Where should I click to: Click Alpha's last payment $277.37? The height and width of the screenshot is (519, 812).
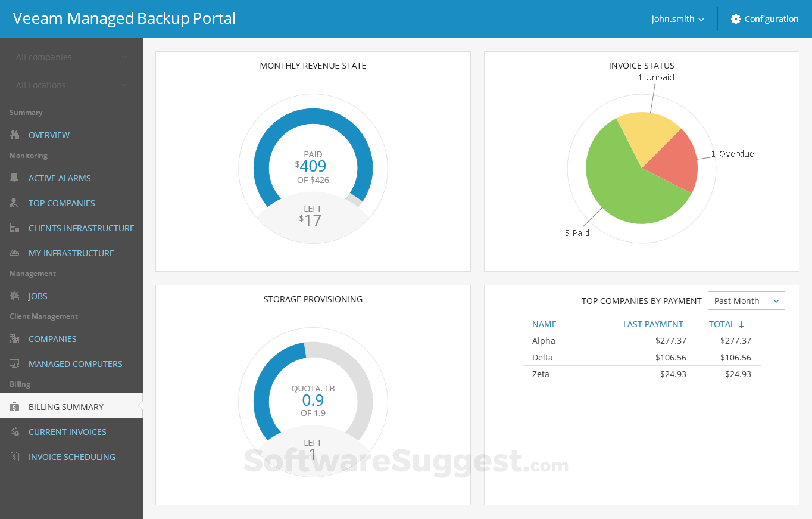pyautogui.click(x=671, y=341)
